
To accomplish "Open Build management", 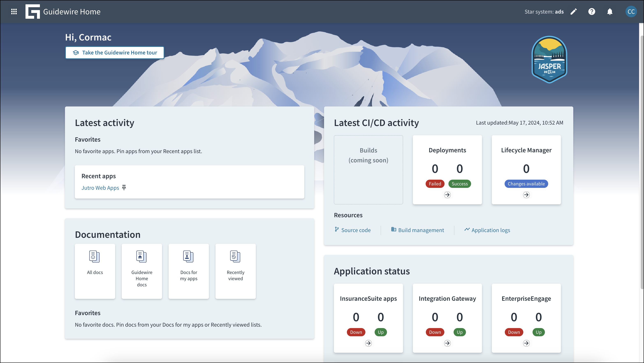I will [x=421, y=230].
